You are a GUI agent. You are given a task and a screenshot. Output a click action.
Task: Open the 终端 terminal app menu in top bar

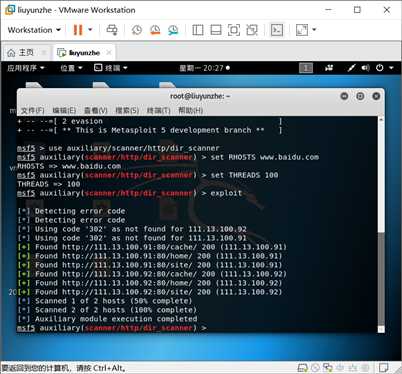pos(111,68)
